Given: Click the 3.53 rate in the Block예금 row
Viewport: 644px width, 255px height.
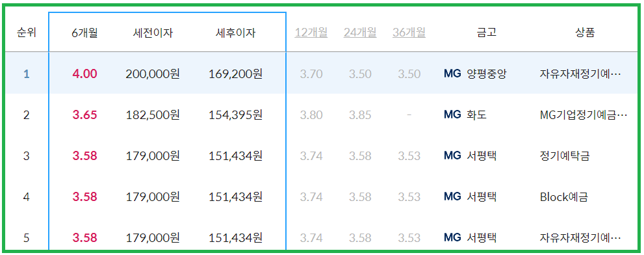Looking at the screenshot, I should point(409,197).
